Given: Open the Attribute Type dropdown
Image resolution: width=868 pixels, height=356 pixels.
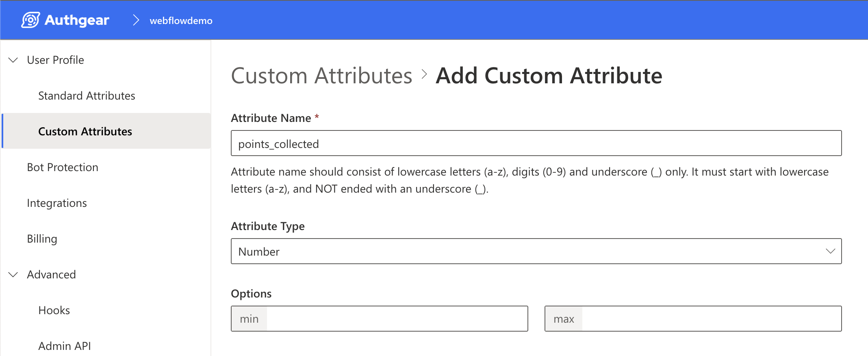Looking at the screenshot, I should (536, 252).
